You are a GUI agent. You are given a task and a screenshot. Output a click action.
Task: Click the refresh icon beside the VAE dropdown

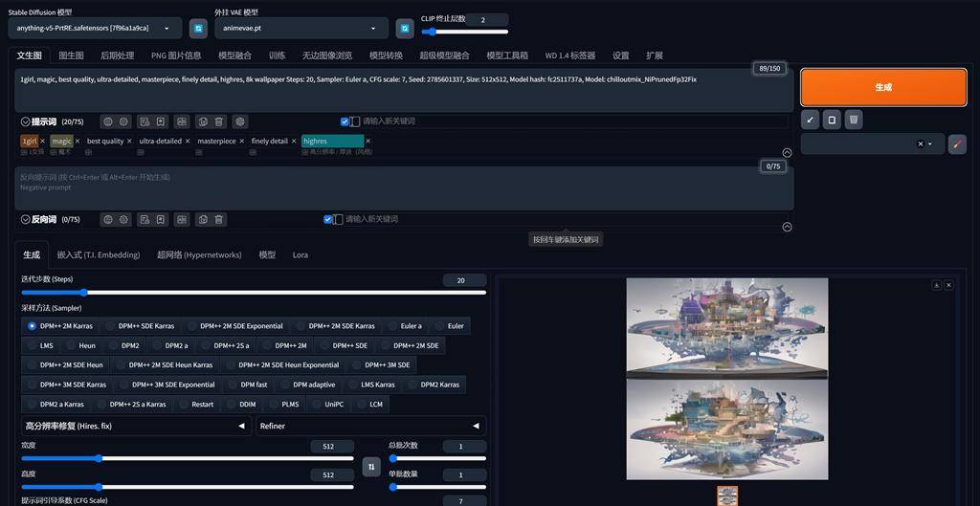tap(405, 29)
